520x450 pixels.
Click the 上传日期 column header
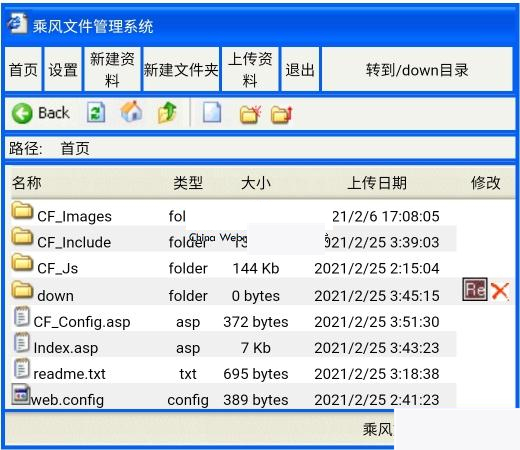coord(377,183)
